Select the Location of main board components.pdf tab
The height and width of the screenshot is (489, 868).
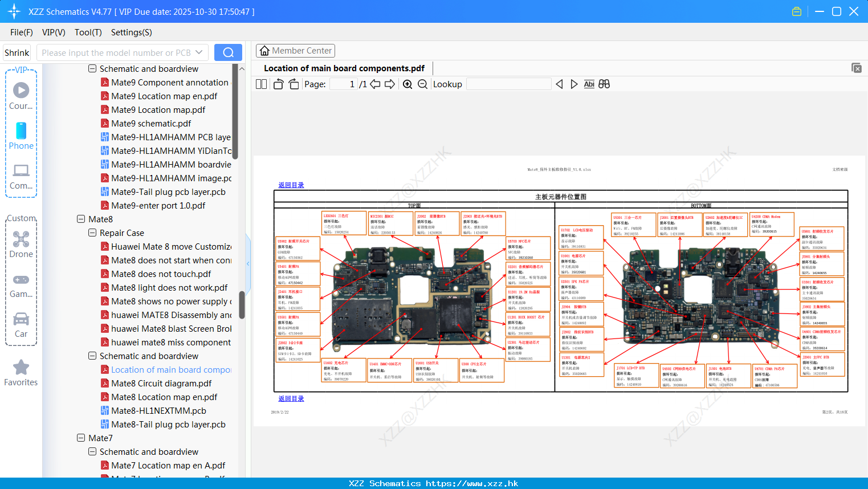tap(344, 68)
